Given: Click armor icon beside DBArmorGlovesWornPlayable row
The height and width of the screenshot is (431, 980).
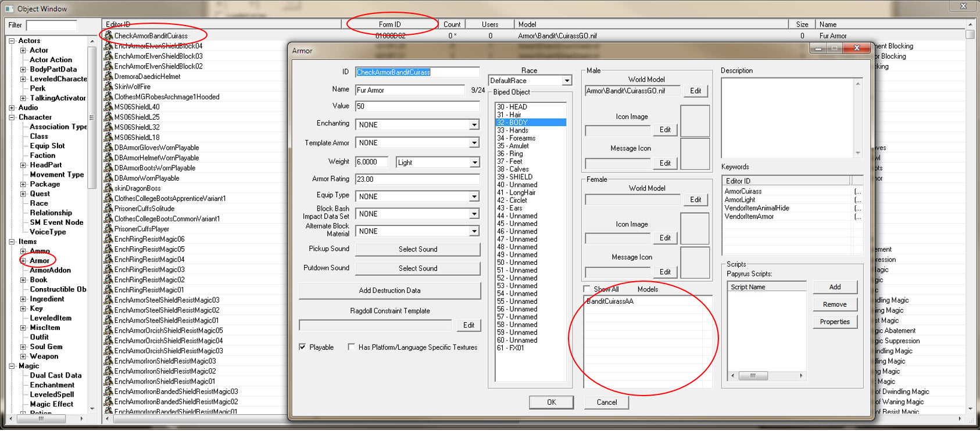Looking at the screenshot, I should click(108, 148).
